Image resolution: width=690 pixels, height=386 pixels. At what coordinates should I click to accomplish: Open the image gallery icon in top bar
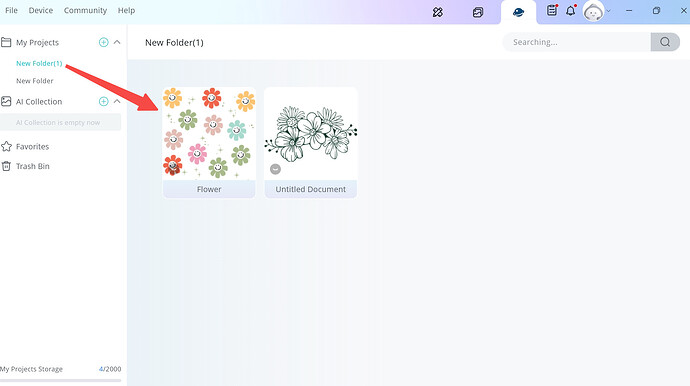click(478, 12)
